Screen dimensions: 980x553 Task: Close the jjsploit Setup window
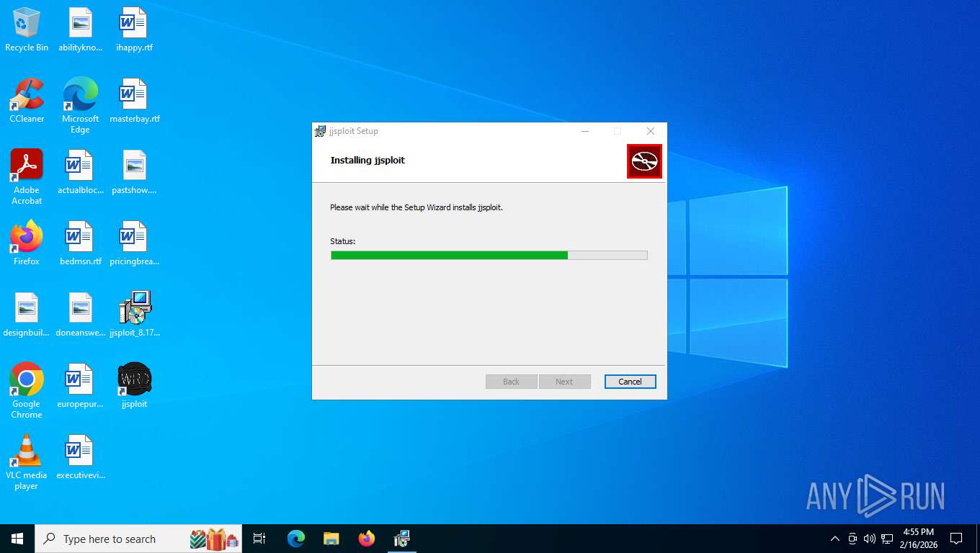650,131
